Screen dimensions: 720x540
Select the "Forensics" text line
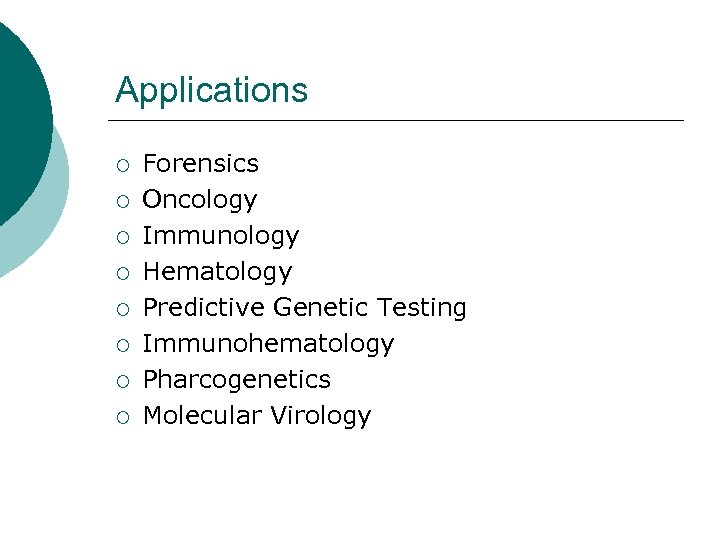(x=201, y=163)
